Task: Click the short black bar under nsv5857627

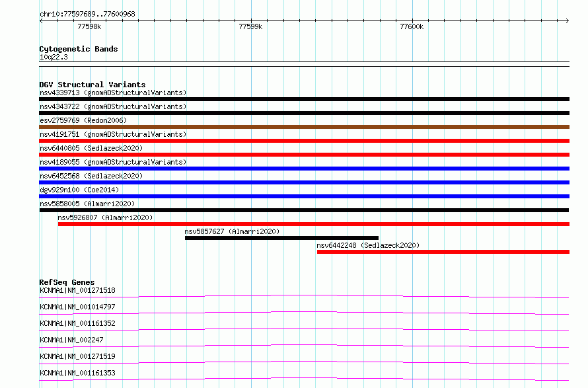Action: [281, 238]
